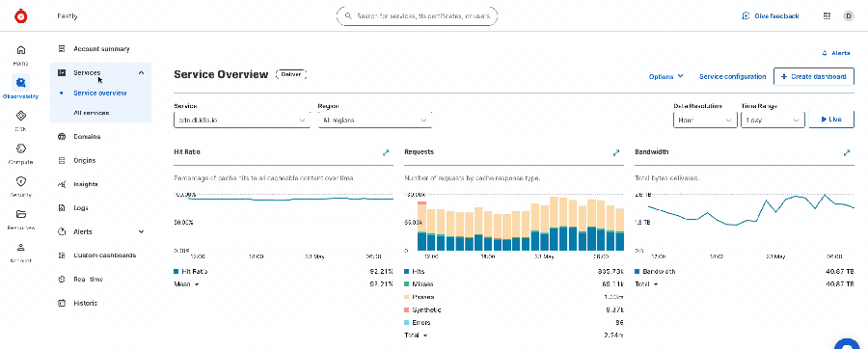Open the Service dropdown

[x=242, y=120]
